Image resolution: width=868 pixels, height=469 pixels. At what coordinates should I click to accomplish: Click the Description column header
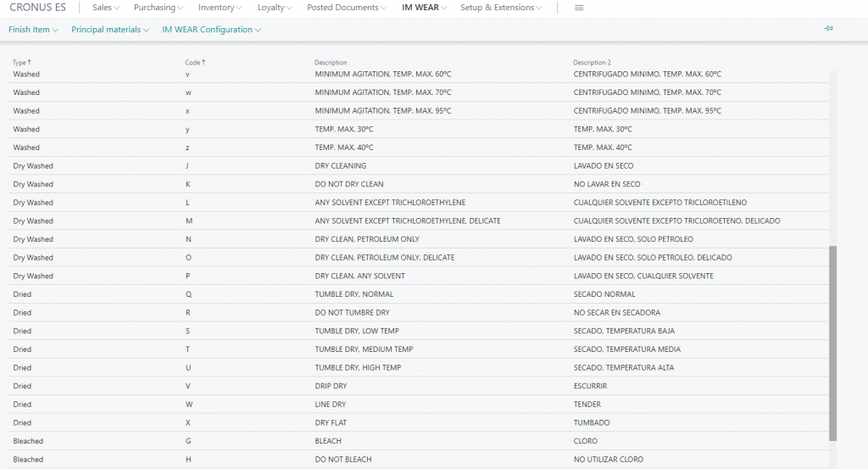[x=331, y=63]
